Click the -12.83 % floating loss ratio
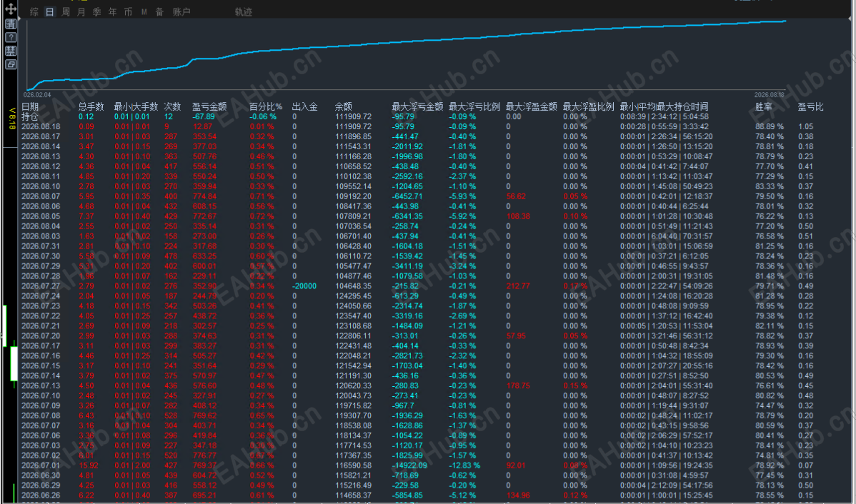Screen dimensions: 856x504 coord(464,465)
